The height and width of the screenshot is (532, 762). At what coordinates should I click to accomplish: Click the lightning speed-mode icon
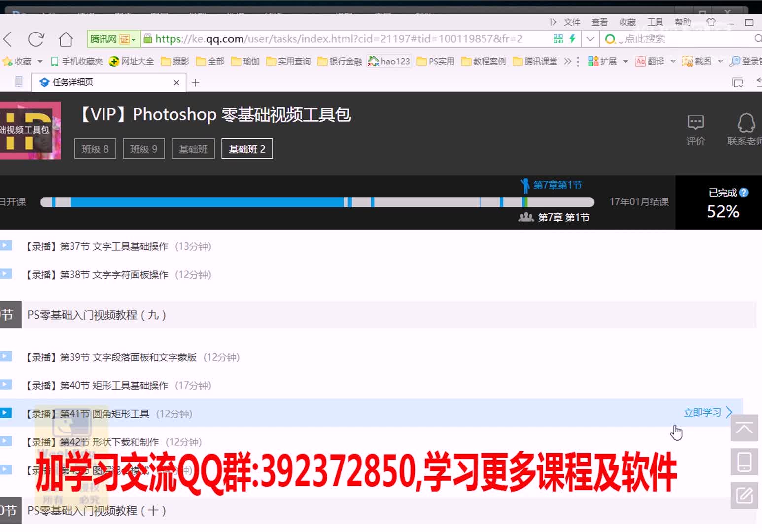tap(572, 39)
